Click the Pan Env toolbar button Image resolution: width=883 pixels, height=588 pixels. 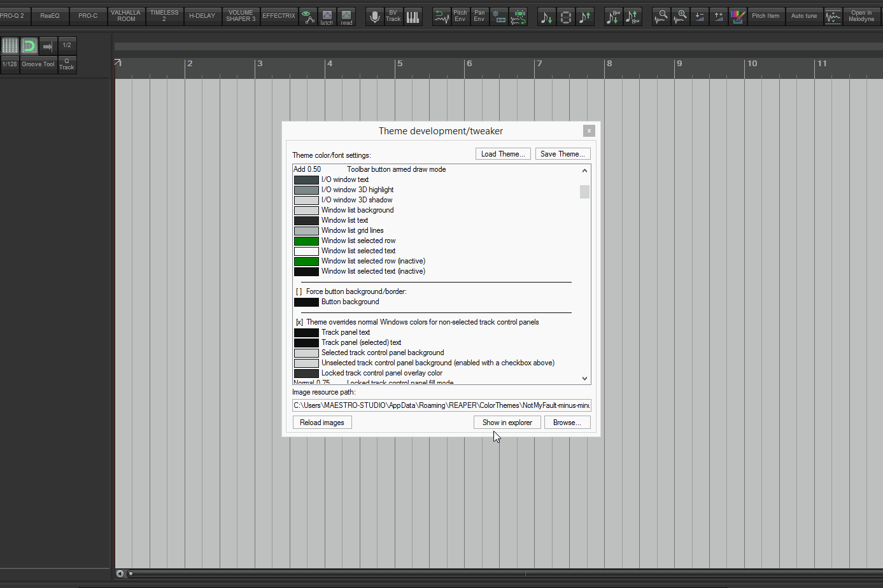point(479,17)
